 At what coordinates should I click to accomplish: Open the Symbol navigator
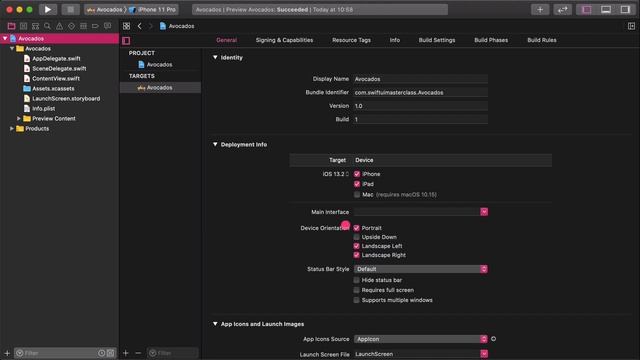36,26
